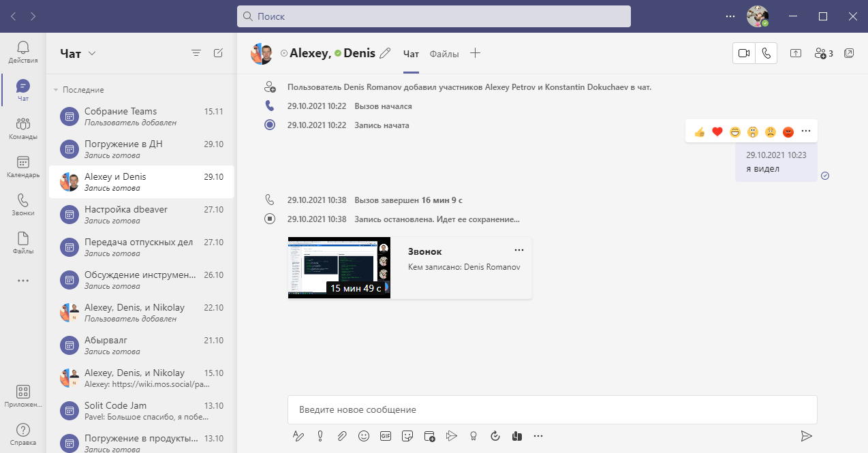Viewport: 868px width, 453px height.
Task: React with thumbs up emoji
Action: click(699, 131)
